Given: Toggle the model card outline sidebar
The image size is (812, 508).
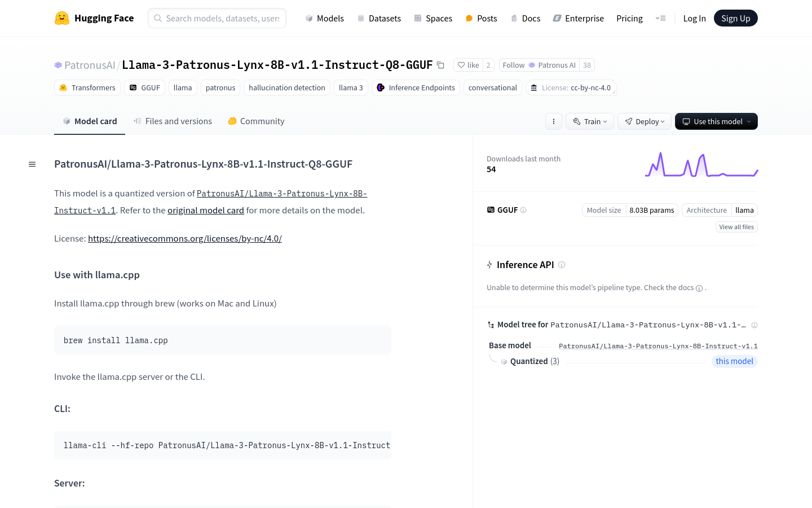Looking at the screenshot, I should click(x=32, y=164).
